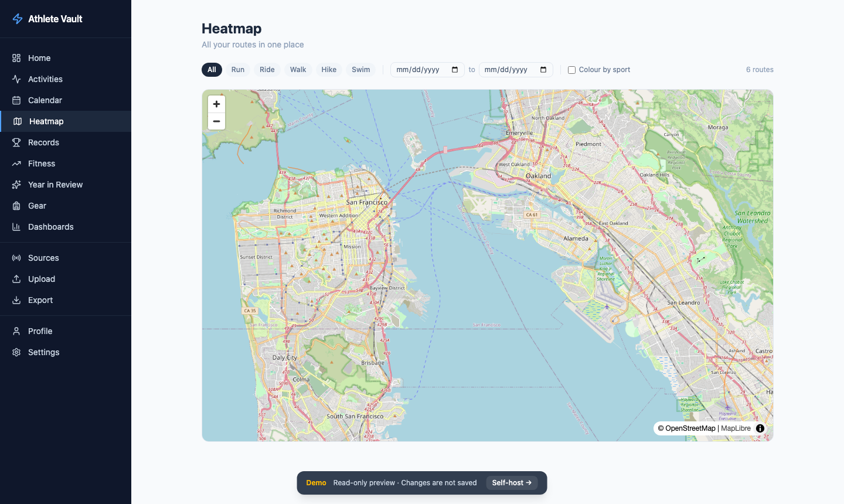Viewport: 844px width, 504px height.
Task: Click the Fitness trend arrow icon
Action: tap(16, 164)
